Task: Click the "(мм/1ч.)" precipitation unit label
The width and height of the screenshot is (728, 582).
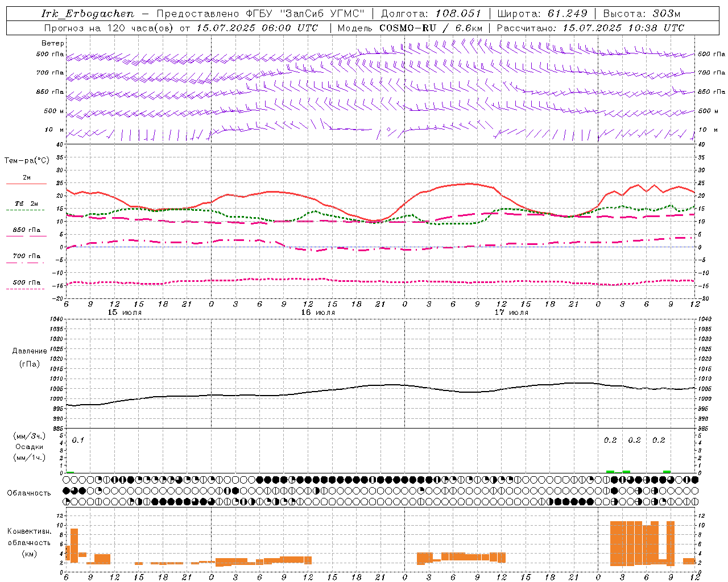Action: click(x=30, y=458)
